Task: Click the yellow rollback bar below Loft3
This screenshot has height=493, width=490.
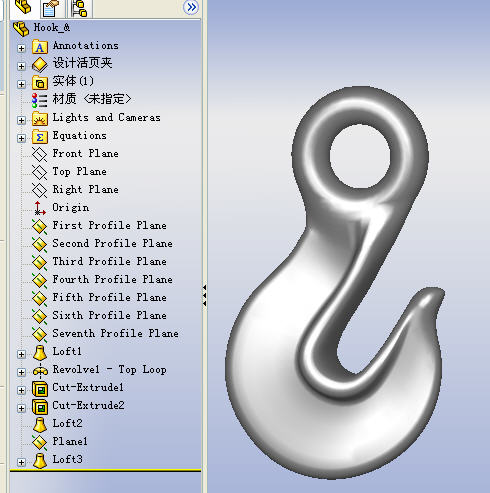Action: point(105,470)
